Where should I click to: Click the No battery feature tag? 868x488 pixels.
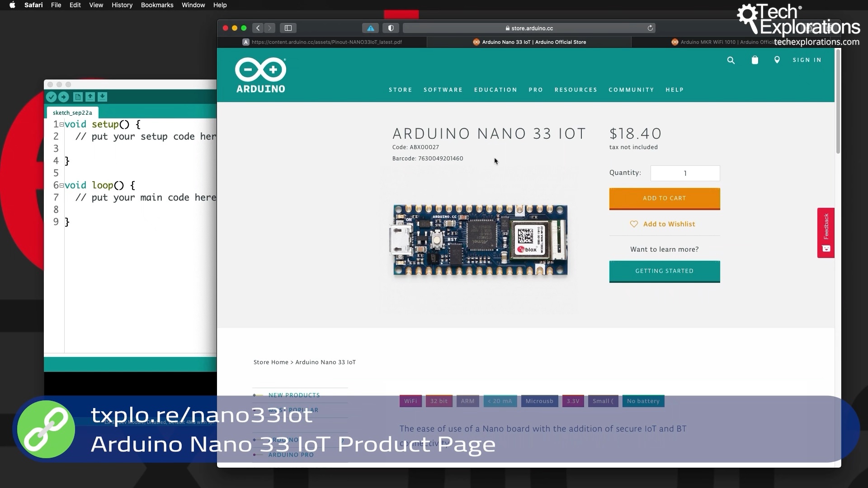643,401
